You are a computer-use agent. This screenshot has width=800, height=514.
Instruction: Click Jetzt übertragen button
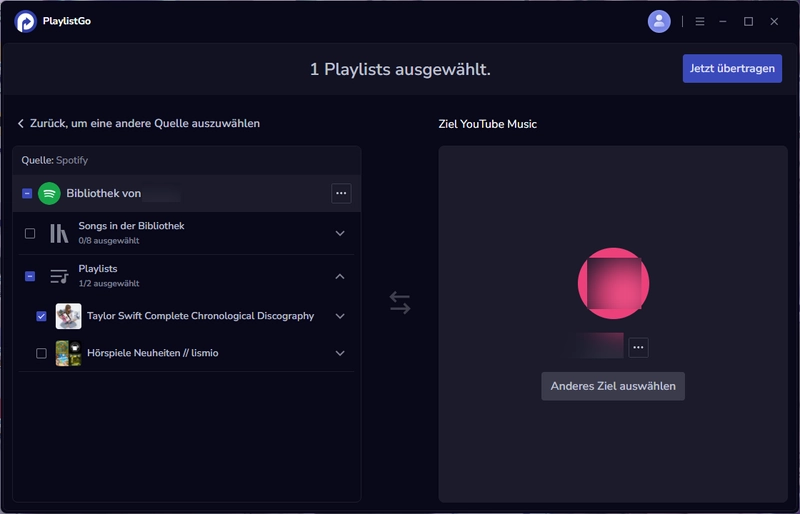(x=732, y=68)
